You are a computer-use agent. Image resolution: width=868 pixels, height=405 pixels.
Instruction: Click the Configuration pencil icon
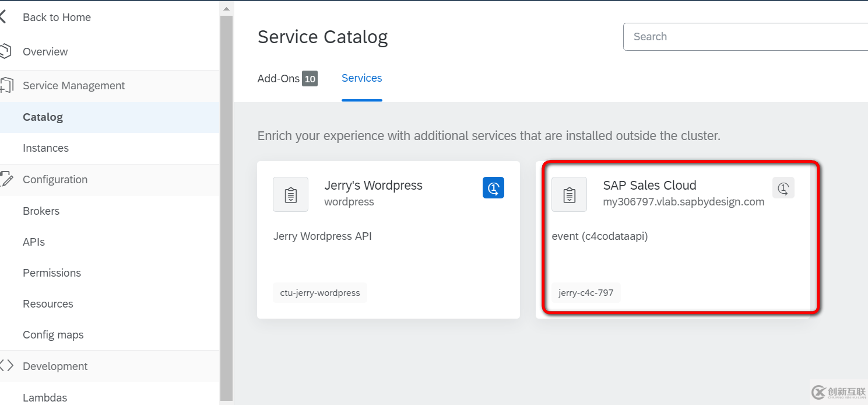[6, 179]
